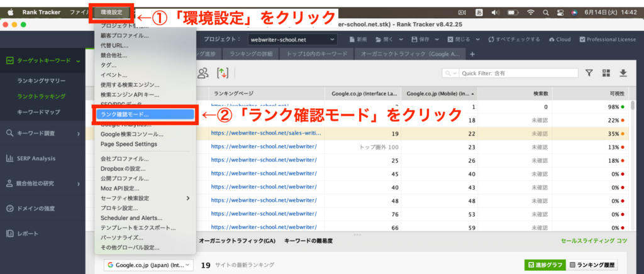Click 進捗グラフ button
644x274 pixels.
(545, 265)
